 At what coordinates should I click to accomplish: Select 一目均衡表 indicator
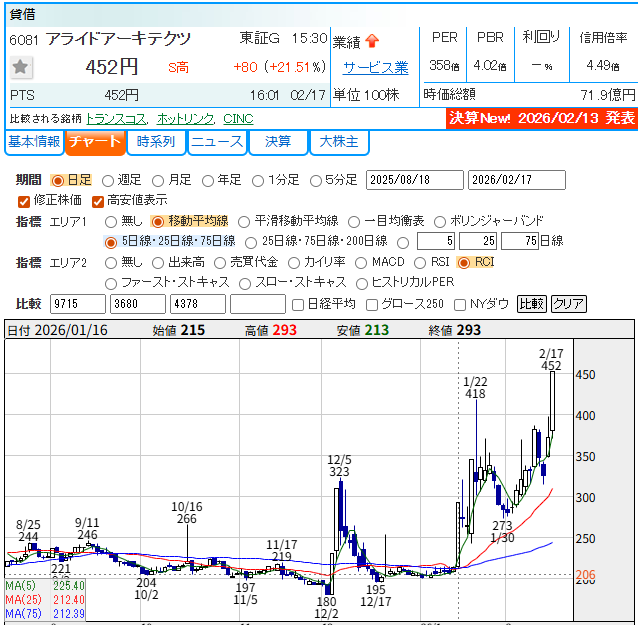pyautogui.click(x=354, y=222)
